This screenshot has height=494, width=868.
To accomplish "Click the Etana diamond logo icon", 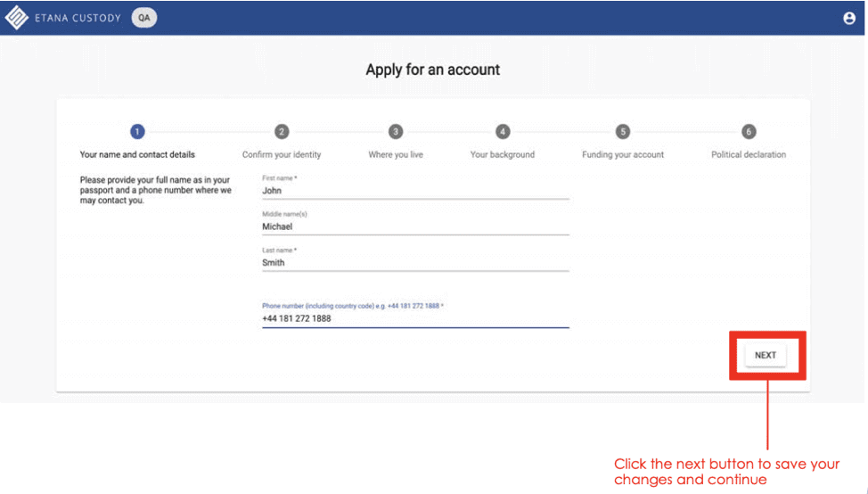I will coord(17,18).
